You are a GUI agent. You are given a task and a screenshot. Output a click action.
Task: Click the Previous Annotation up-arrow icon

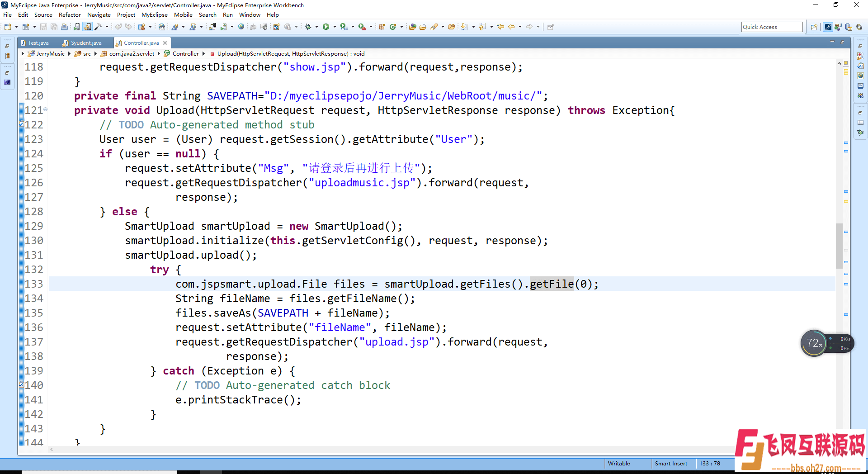pos(482,27)
